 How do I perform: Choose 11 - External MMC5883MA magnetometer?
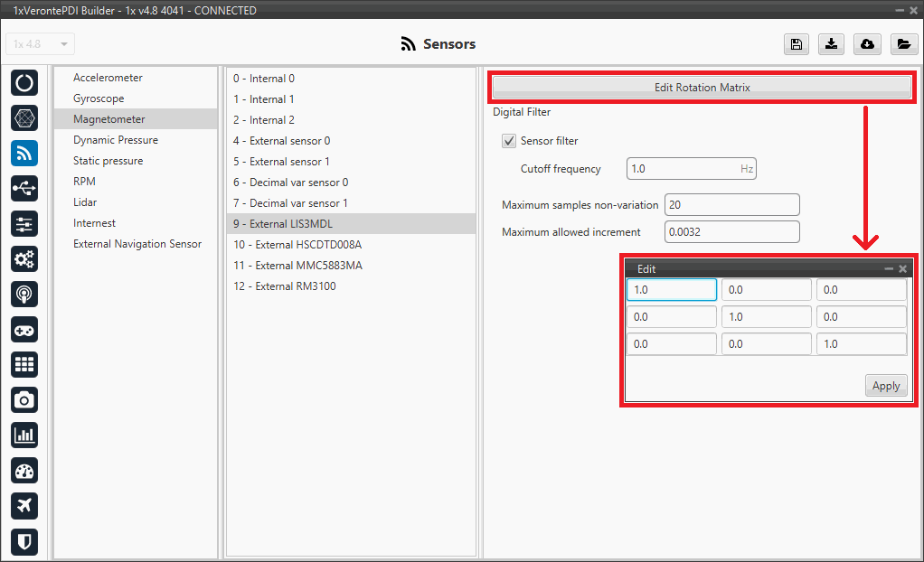pyautogui.click(x=297, y=266)
